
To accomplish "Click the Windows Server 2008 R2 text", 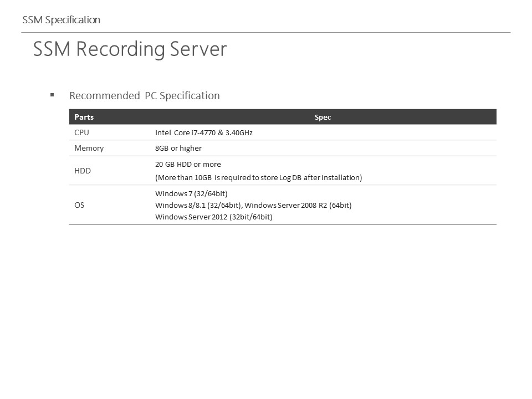I will click(286, 205).
